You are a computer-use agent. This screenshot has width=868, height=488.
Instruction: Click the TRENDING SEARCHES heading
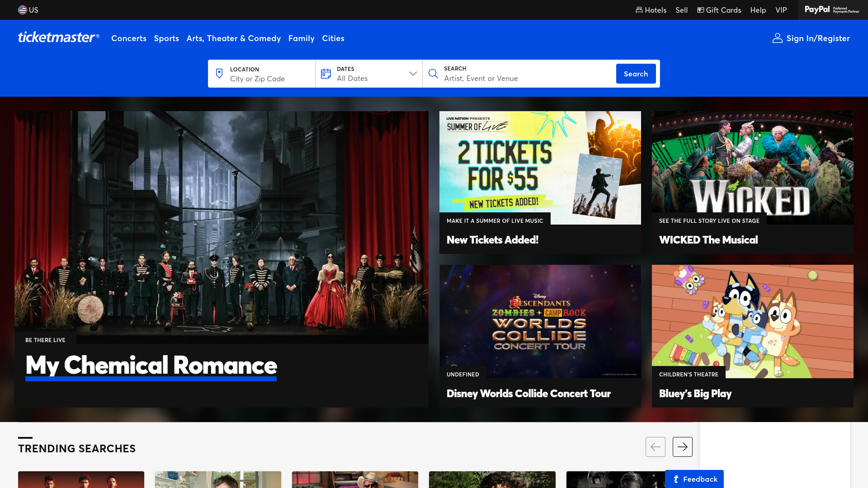tap(77, 449)
